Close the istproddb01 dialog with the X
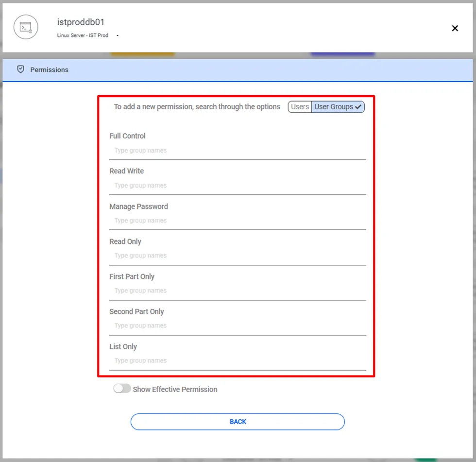The image size is (476, 462). (x=455, y=28)
